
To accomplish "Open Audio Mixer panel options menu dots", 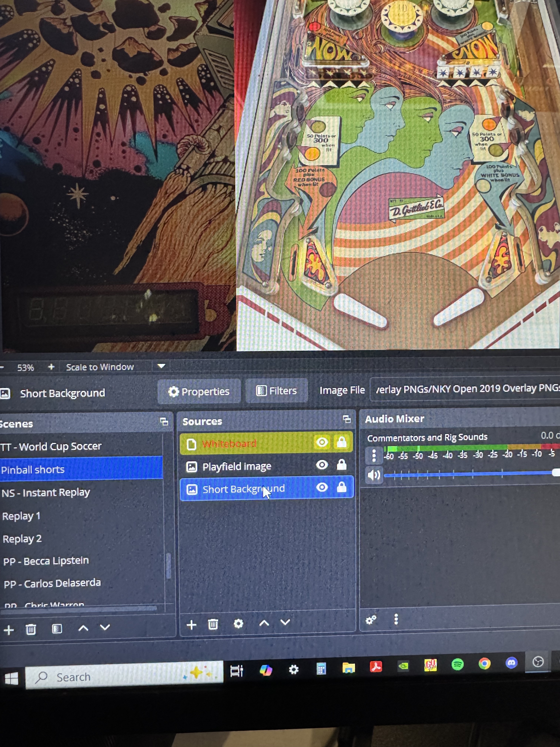I will tap(396, 619).
